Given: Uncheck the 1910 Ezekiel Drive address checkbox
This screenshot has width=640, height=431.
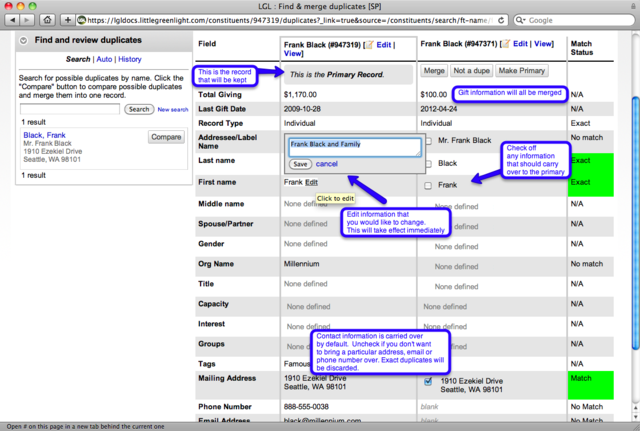Looking at the screenshot, I should [428, 382].
